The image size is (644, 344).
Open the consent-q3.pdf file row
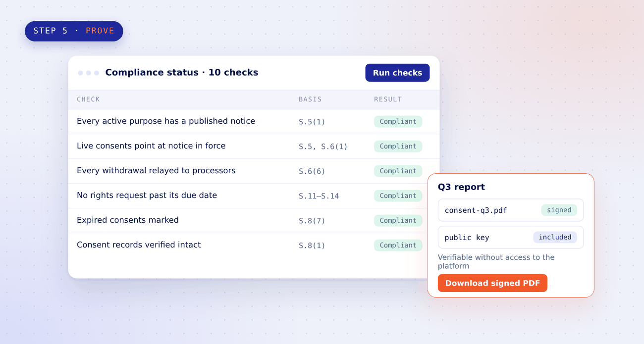pos(511,210)
